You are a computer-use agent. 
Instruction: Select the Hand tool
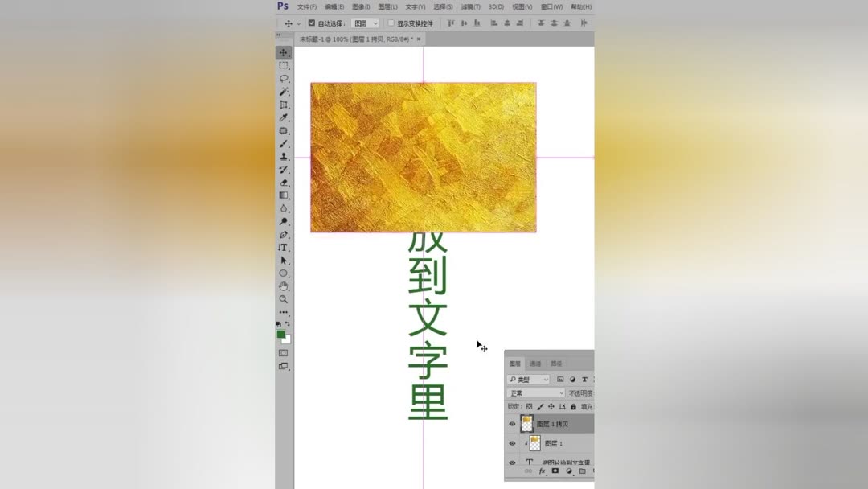point(283,285)
